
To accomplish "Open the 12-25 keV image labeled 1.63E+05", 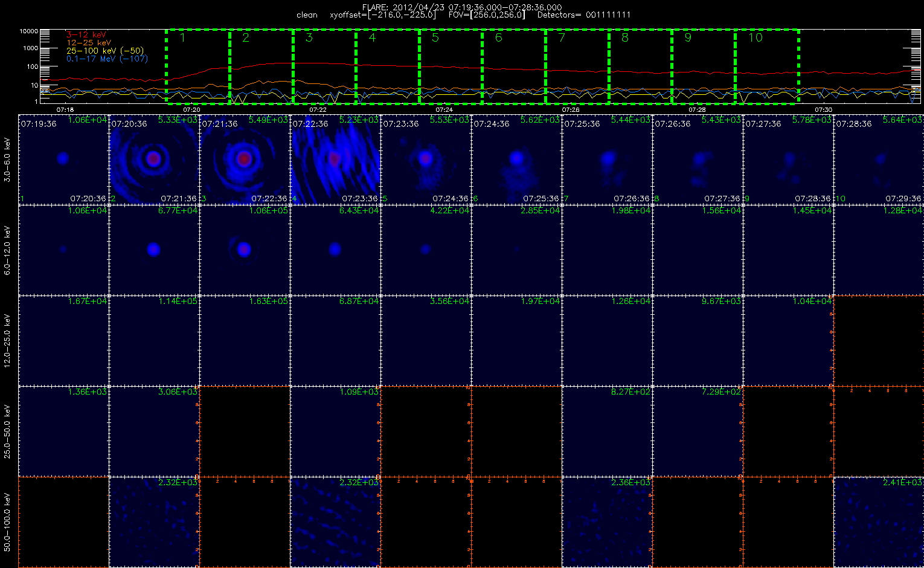I will [x=245, y=340].
